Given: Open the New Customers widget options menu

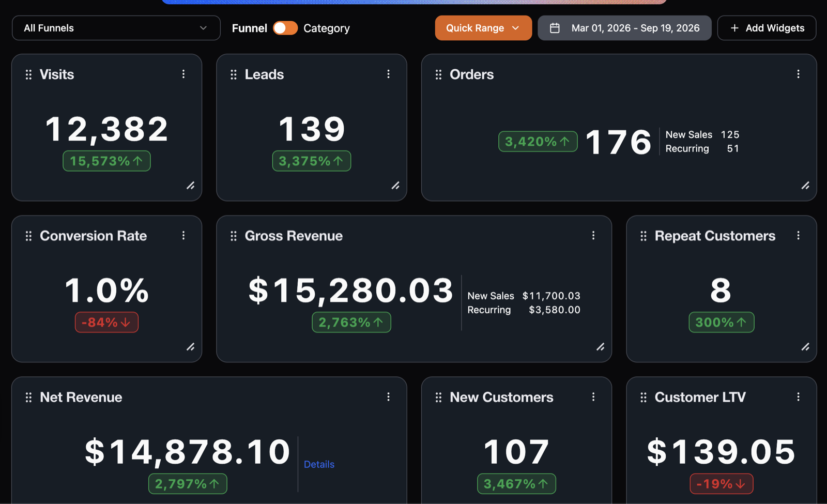Looking at the screenshot, I should tap(593, 397).
